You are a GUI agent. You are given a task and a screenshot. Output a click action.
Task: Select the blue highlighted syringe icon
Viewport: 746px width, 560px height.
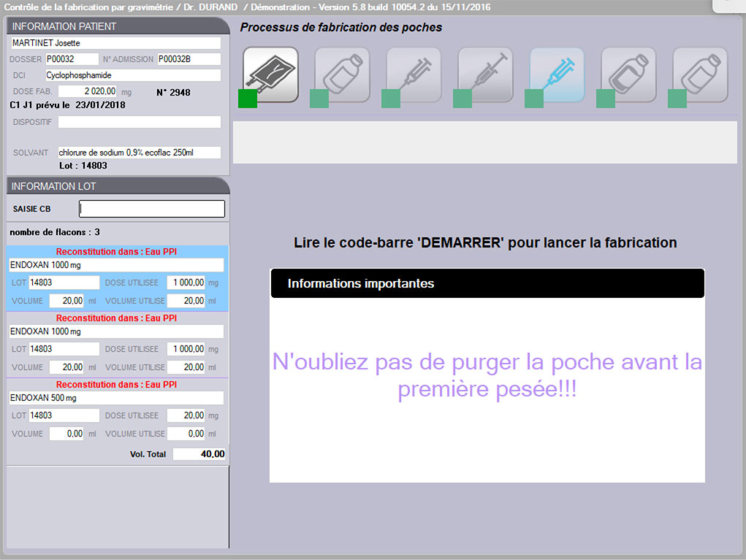click(557, 74)
